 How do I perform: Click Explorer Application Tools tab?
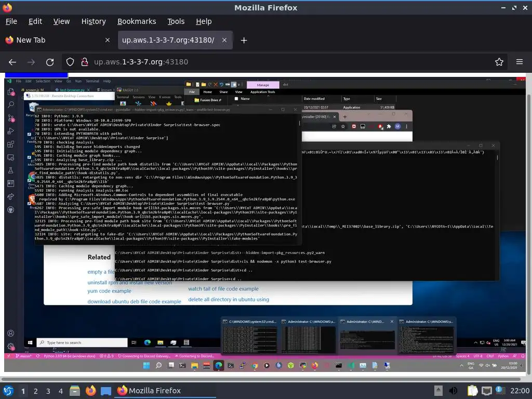coord(262,92)
